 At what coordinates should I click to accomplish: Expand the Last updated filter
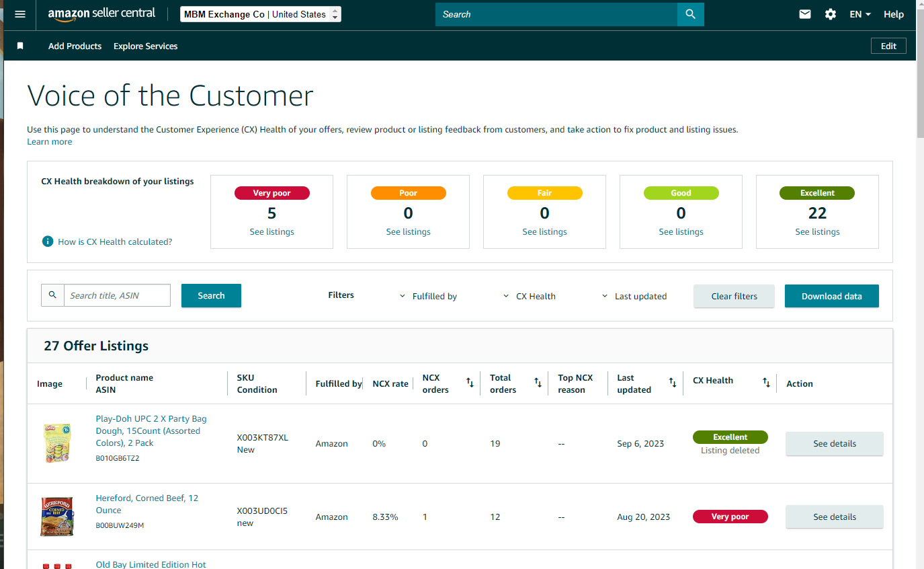click(634, 296)
